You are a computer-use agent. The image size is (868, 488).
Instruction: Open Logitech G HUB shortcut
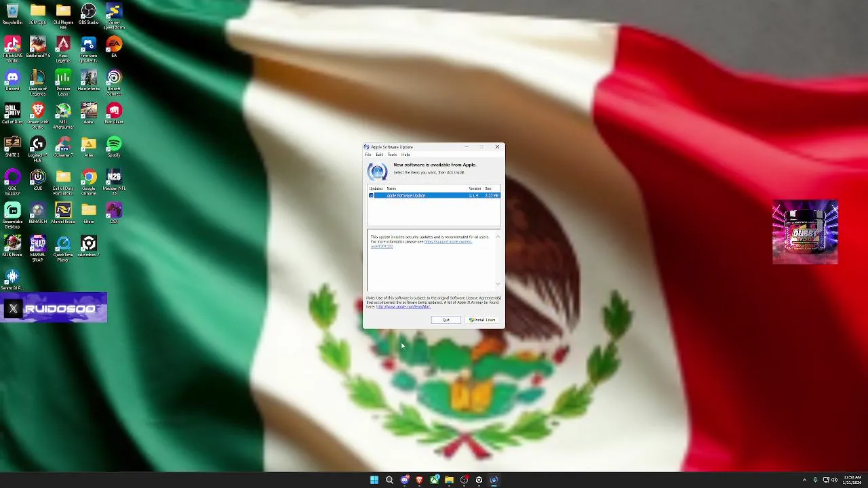[x=38, y=148]
